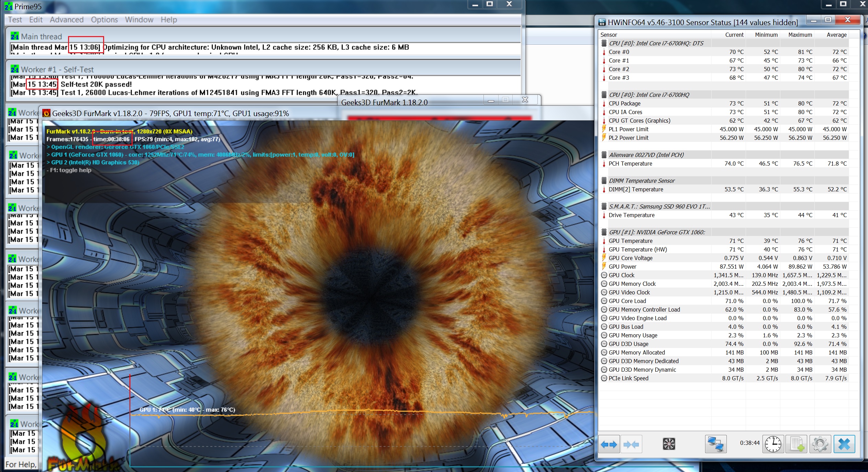Reset sensor min/max using the clock icon
Image resolution: width=868 pixels, height=472 pixels.
pos(773,444)
